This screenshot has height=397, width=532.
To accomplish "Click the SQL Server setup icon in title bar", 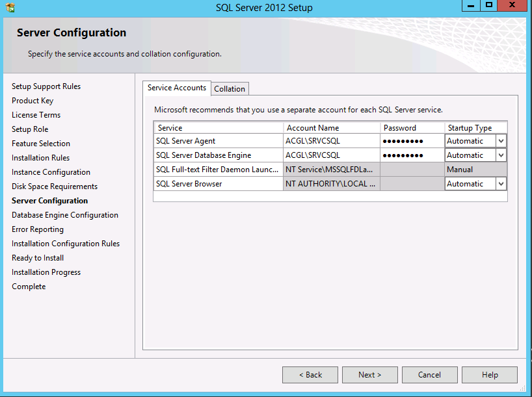I will 10,7.
